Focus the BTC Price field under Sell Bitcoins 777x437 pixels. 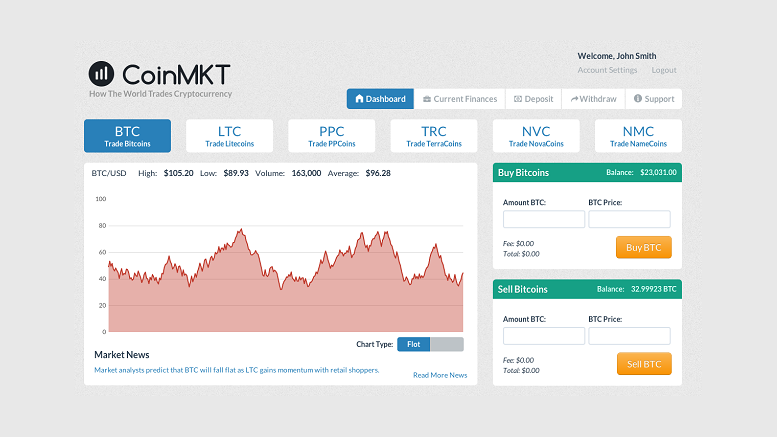tap(629, 336)
